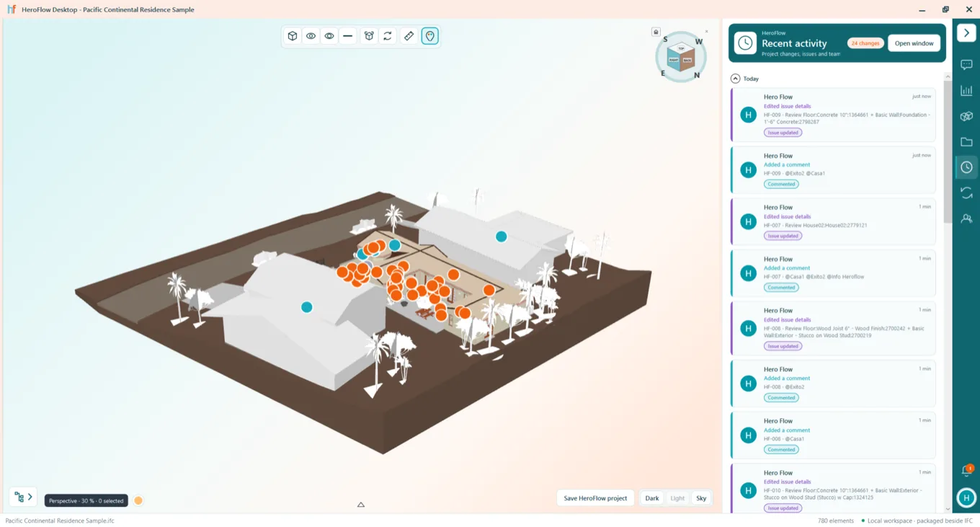Click the 24 changes badge

click(x=865, y=43)
